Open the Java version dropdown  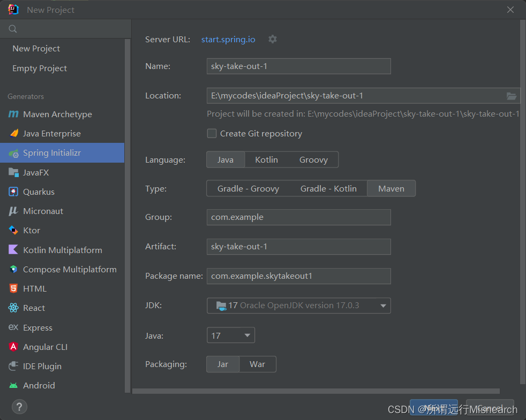click(231, 335)
